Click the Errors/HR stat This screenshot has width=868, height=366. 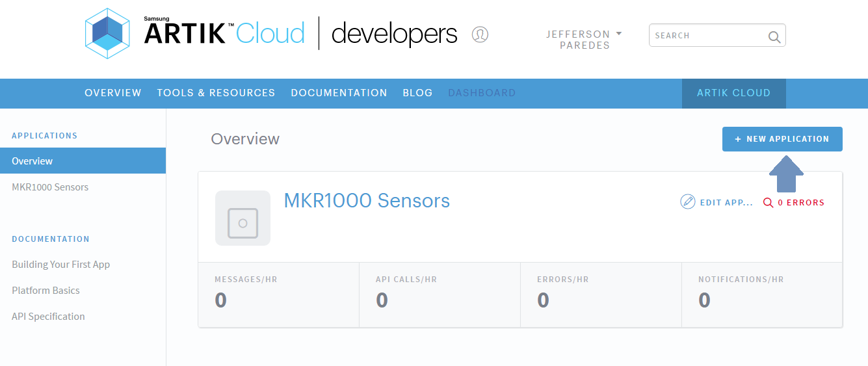[601, 294]
